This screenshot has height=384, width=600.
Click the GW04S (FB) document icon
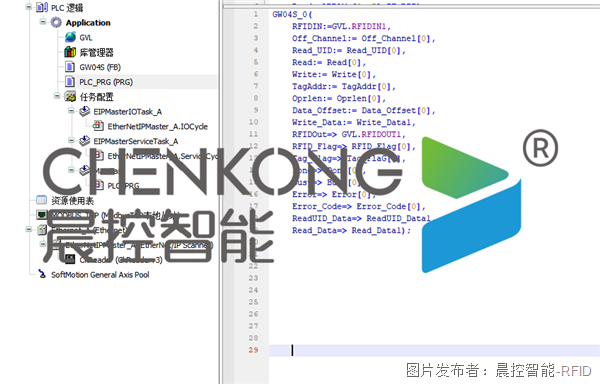(70, 67)
